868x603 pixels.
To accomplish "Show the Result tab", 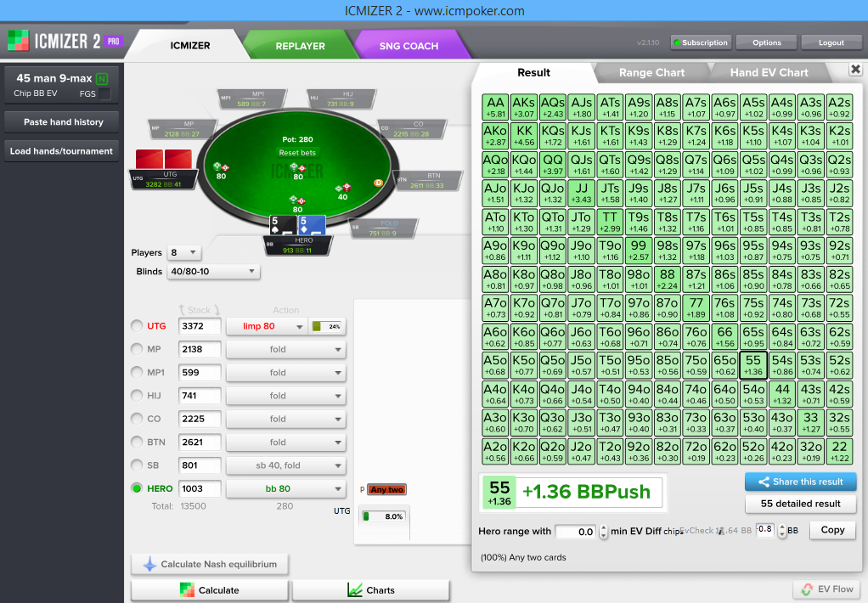I will pos(533,72).
